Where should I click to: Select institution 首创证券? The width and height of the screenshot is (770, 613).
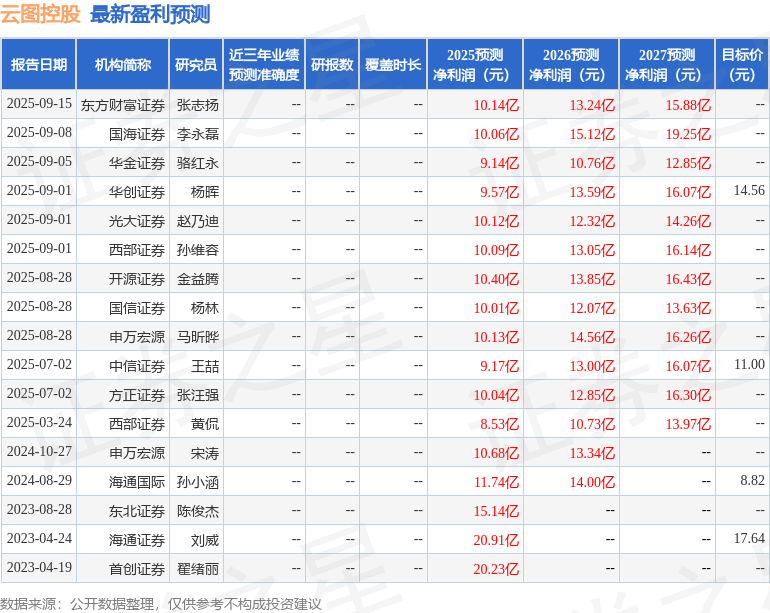(x=137, y=569)
